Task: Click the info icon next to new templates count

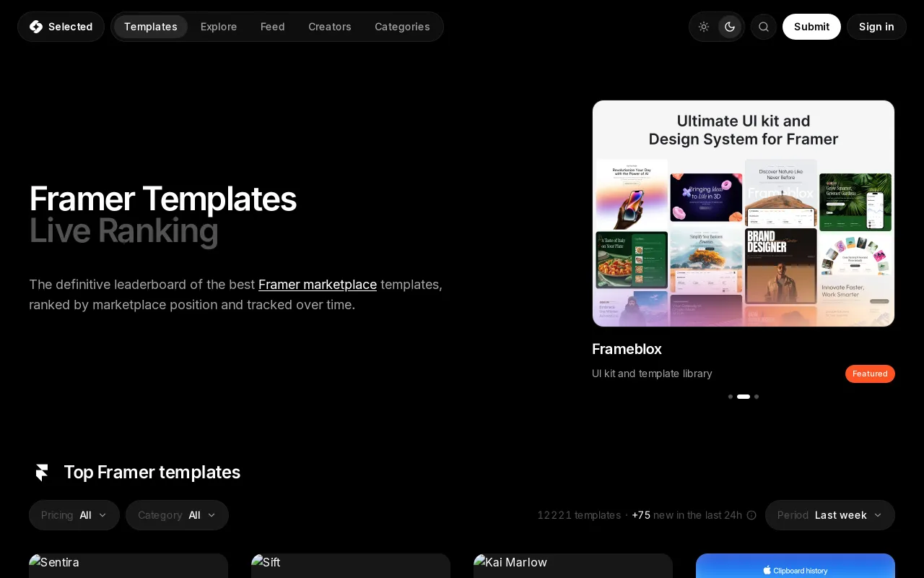Action: coord(751,515)
